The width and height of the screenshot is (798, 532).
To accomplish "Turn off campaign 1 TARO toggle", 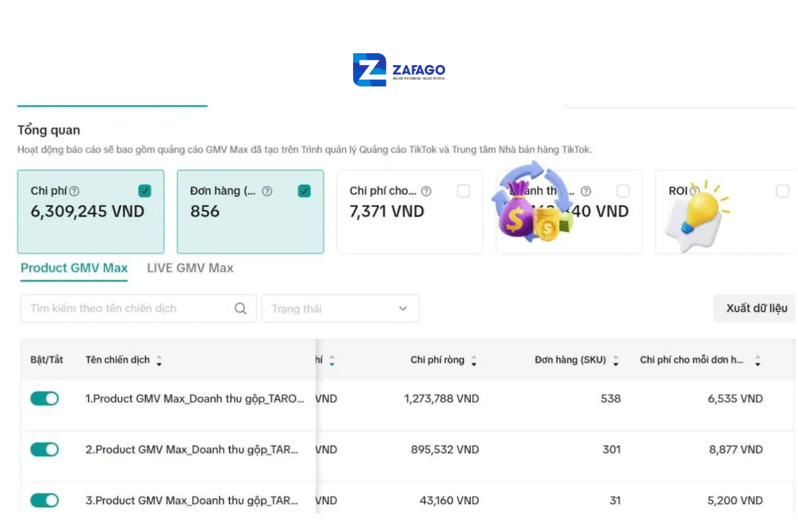I will (x=45, y=398).
